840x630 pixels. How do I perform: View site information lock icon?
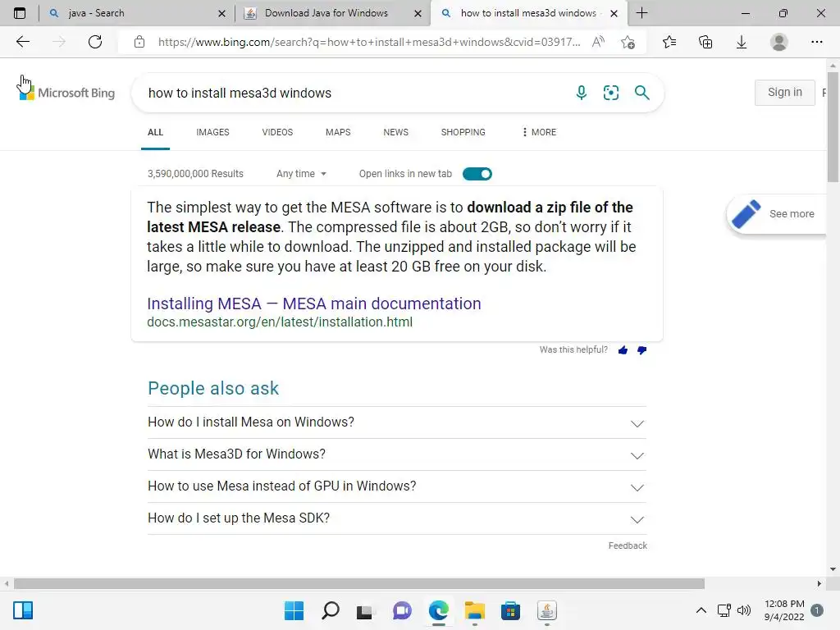pos(139,42)
